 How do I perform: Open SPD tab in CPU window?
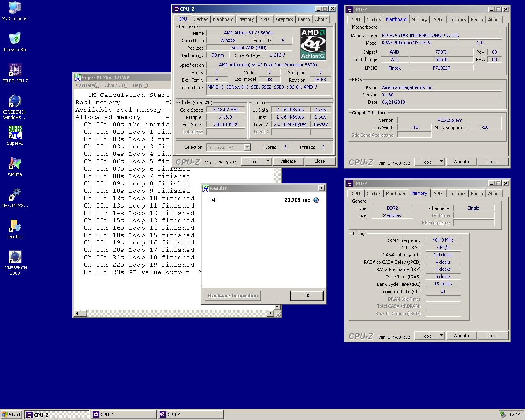click(x=265, y=19)
